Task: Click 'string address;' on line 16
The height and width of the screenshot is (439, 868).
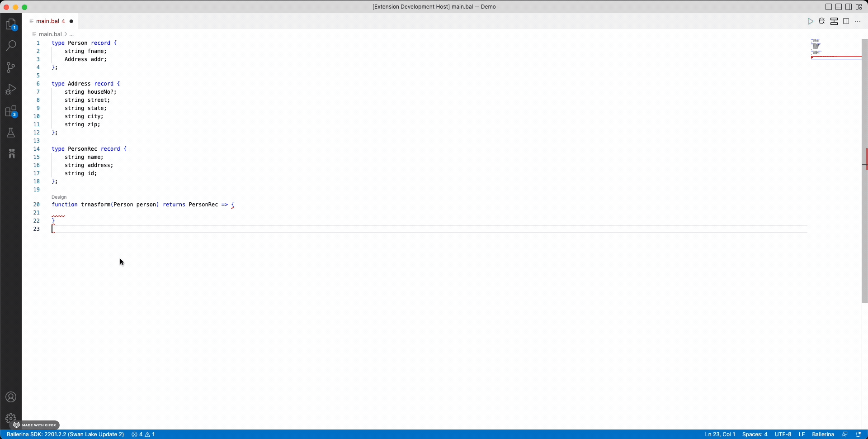Action: pyautogui.click(x=89, y=165)
